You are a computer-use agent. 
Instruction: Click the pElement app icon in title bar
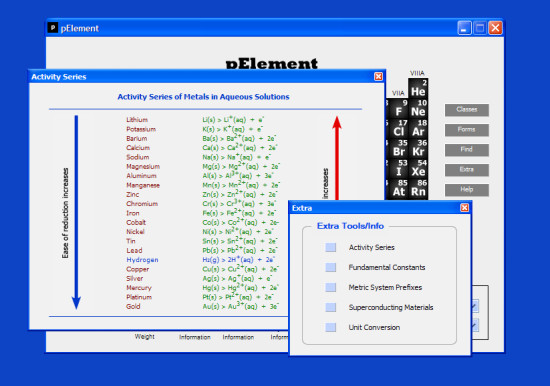click(53, 28)
